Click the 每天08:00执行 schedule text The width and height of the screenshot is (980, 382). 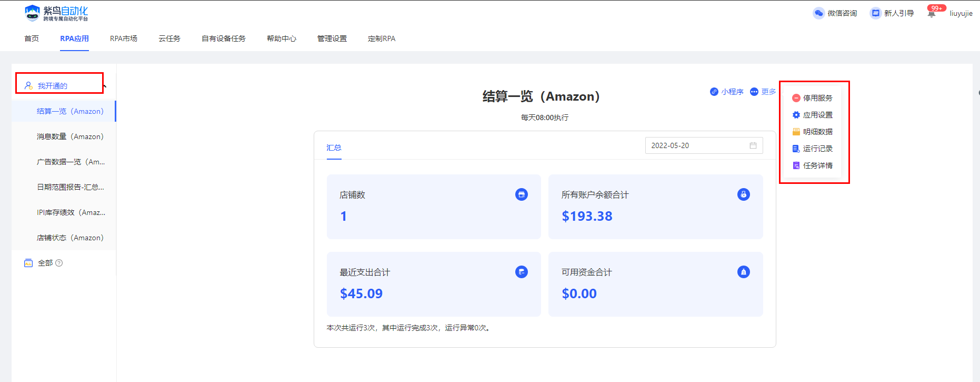pos(545,117)
